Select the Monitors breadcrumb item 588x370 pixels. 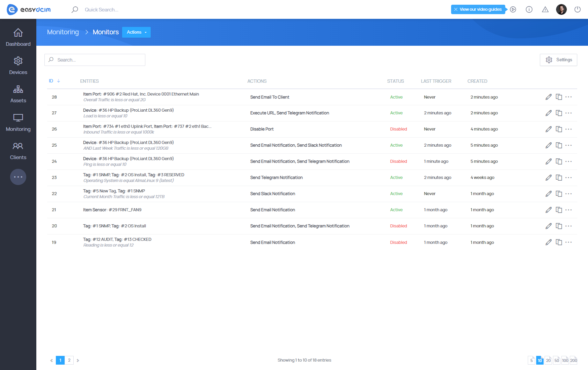tap(105, 32)
